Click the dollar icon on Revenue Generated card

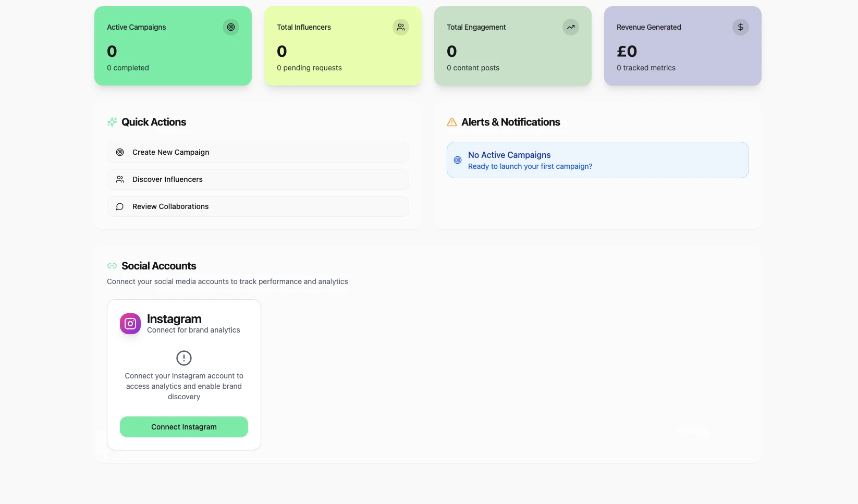click(741, 27)
